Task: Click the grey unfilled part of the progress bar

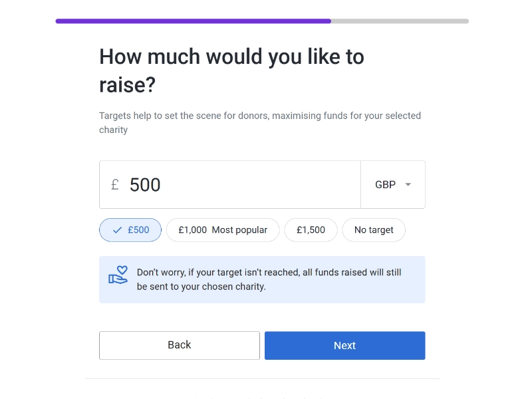Action: tap(400, 21)
